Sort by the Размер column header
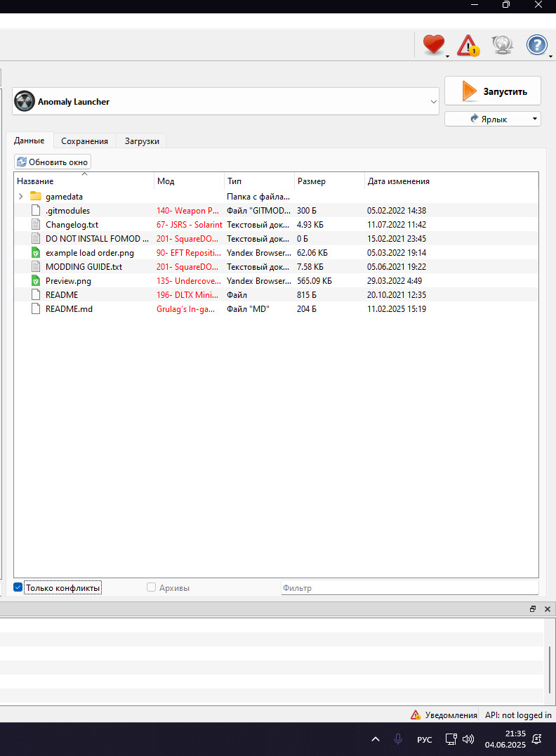This screenshot has width=556, height=756. tap(329, 181)
